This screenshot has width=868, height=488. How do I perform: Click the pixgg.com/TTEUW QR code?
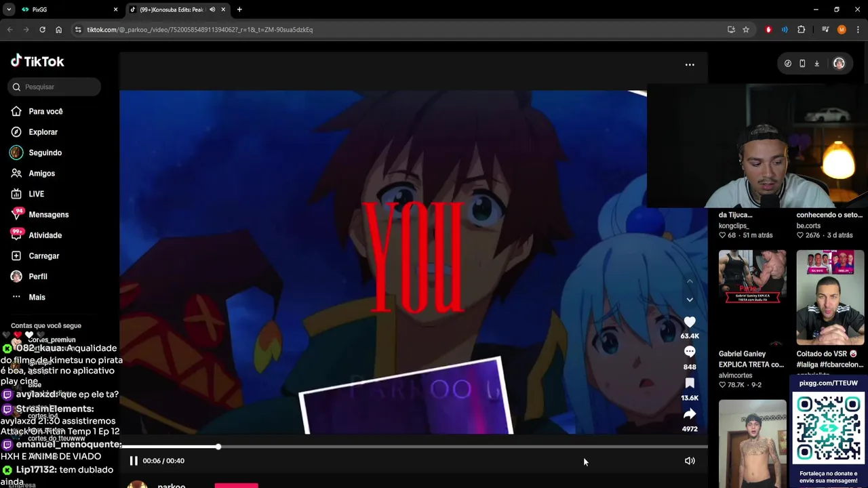pyautogui.click(x=829, y=429)
